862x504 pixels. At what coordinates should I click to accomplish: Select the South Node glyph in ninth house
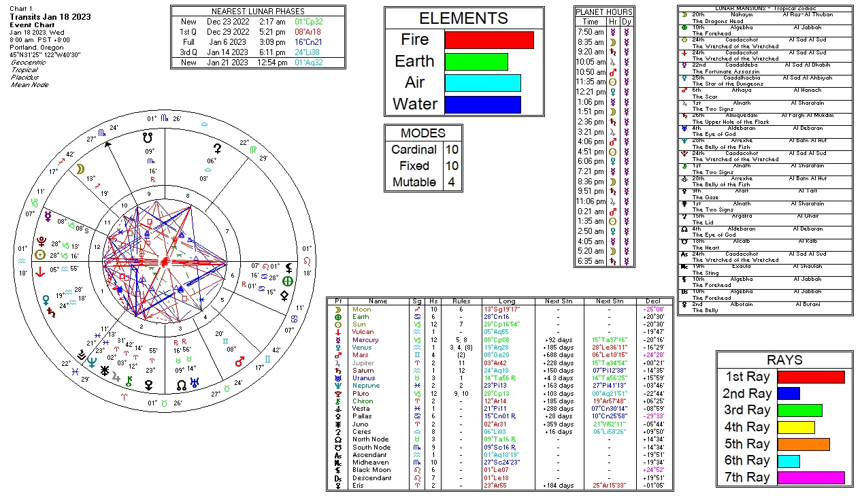148,136
